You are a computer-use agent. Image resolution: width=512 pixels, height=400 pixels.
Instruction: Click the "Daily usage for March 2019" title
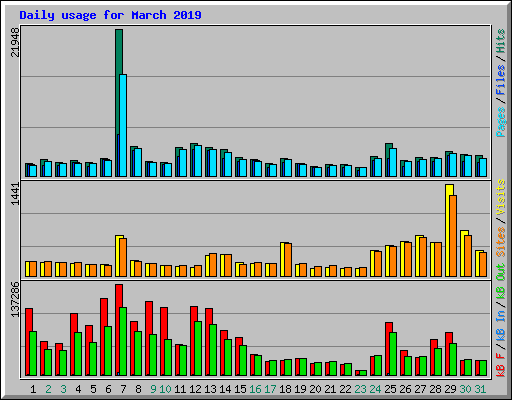click(x=110, y=15)
